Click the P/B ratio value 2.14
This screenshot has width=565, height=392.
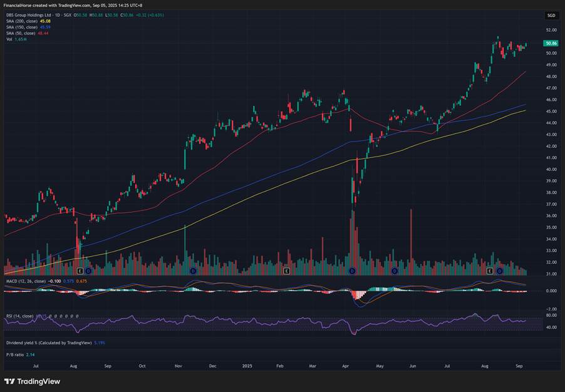pyautogui.click(x=30, y=355)
